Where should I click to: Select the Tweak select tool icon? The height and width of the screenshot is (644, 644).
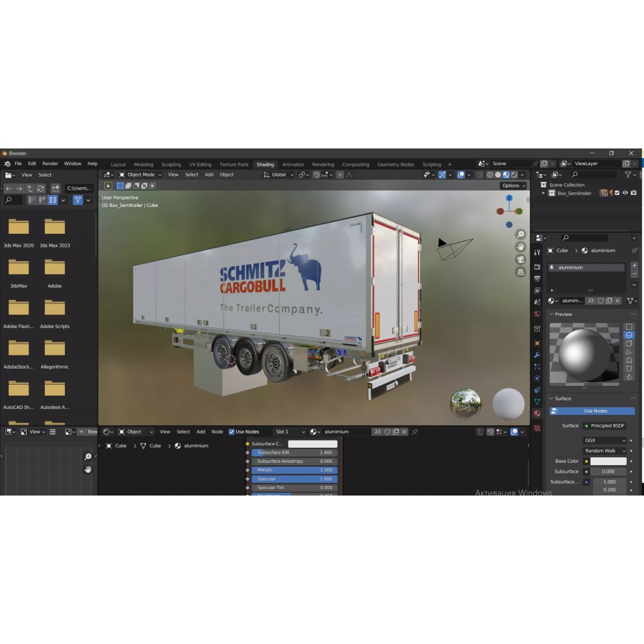[x=108, y=186]
